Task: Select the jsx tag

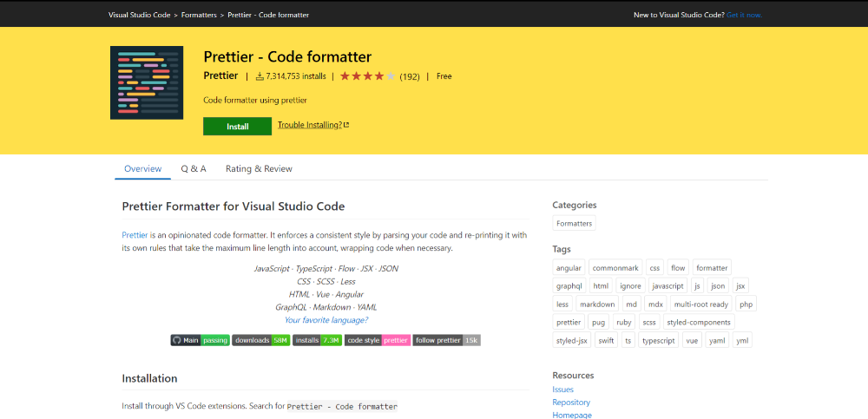Action: (x=740, y=286)
